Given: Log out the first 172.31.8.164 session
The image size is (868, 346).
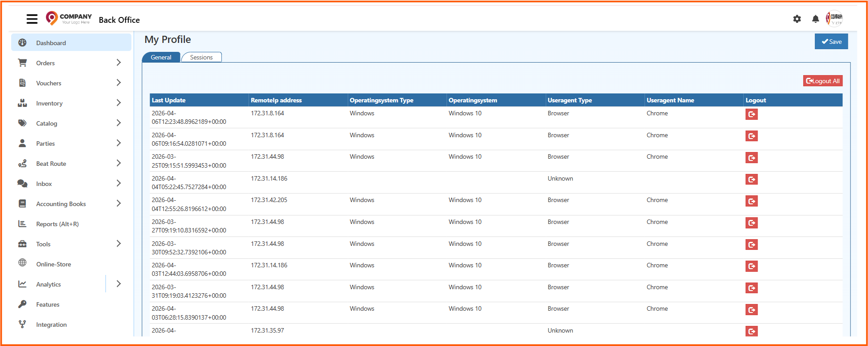Looking at the screenshot, I should (751, 114).
